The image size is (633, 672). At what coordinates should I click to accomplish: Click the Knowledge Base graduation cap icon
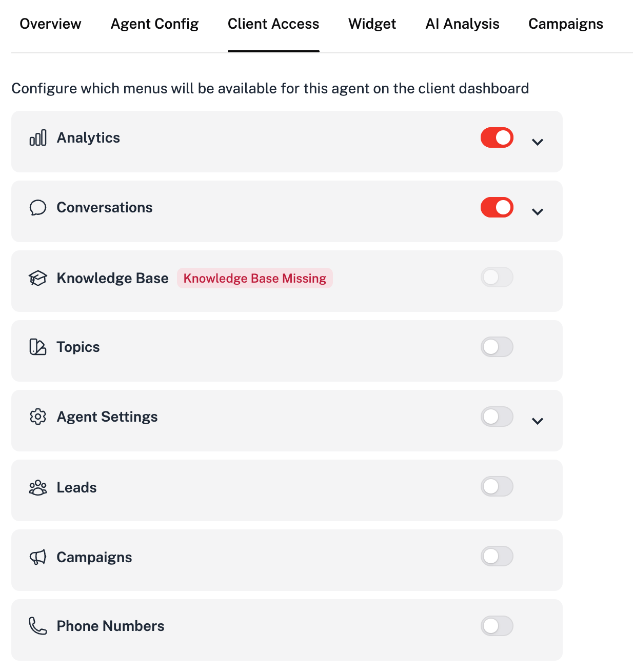click(x=38, y=278)
